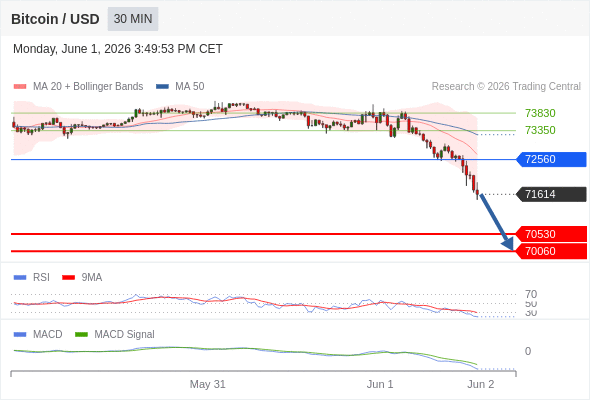
Task: Click the 73830 resistance level label
Action: 540,113
